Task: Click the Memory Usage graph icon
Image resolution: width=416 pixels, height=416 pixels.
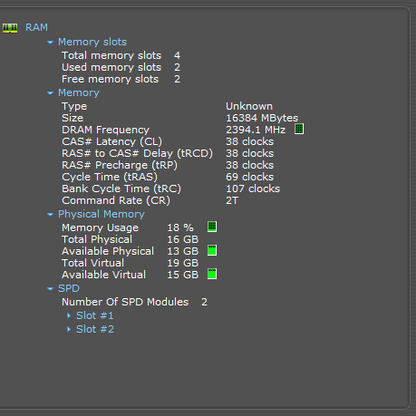Action: pos(212,227)
